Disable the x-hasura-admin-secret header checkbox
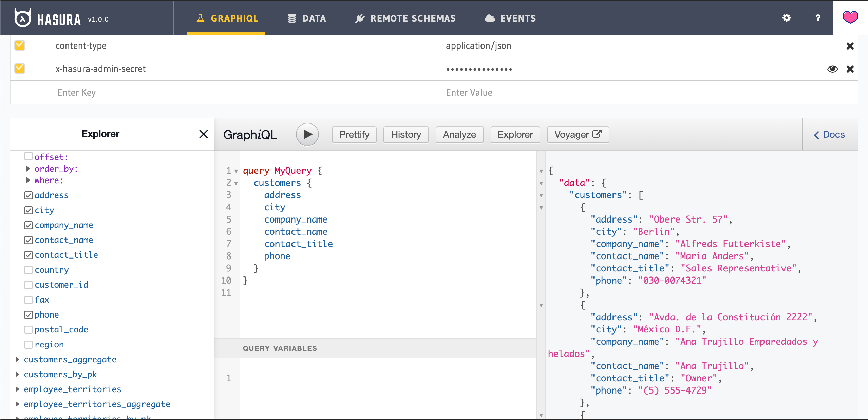 [x=19, y=69]
